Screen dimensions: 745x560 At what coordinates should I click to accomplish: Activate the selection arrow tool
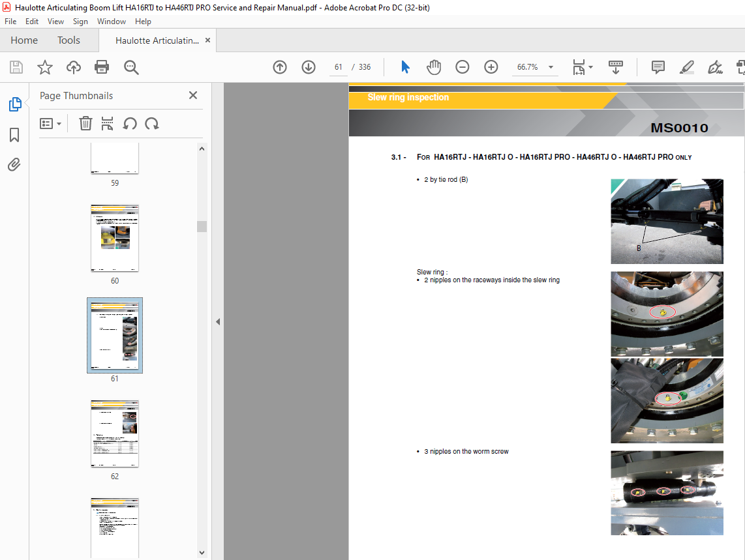click(x=405, y=67)
